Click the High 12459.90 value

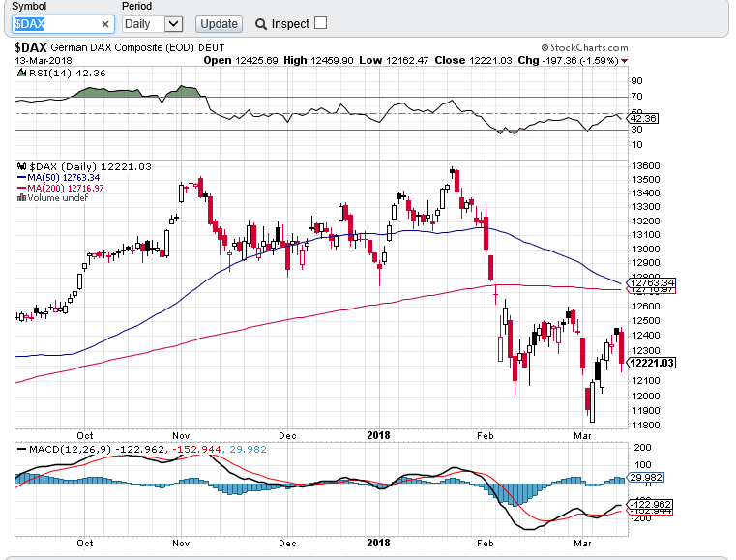pos(318,61)
